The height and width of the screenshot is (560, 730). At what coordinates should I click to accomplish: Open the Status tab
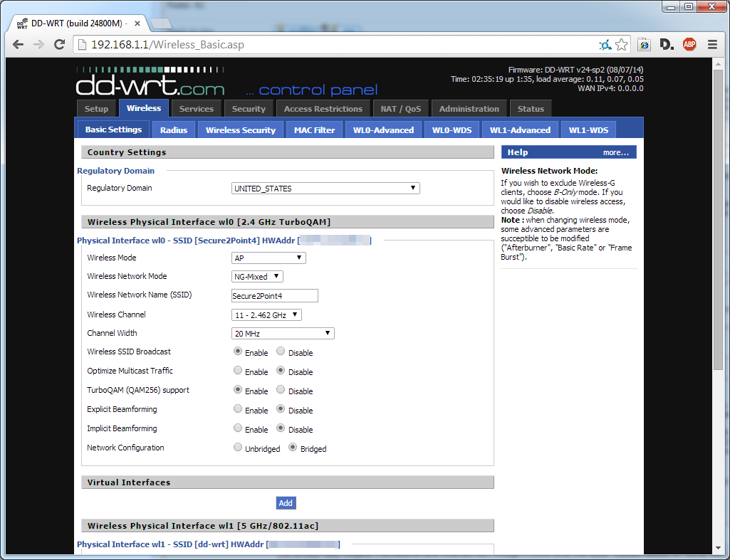[x=531, y=109]
